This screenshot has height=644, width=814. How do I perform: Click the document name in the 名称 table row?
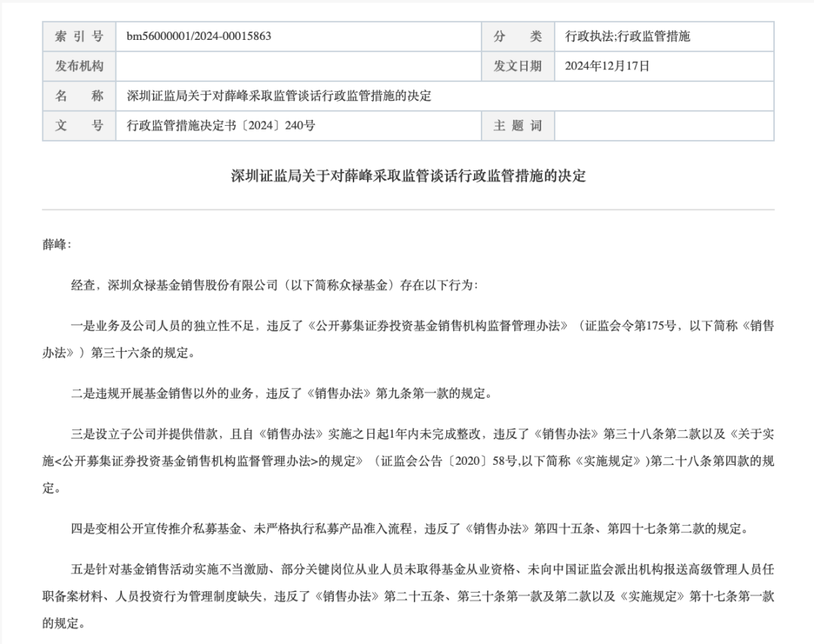tap(279, 96)
